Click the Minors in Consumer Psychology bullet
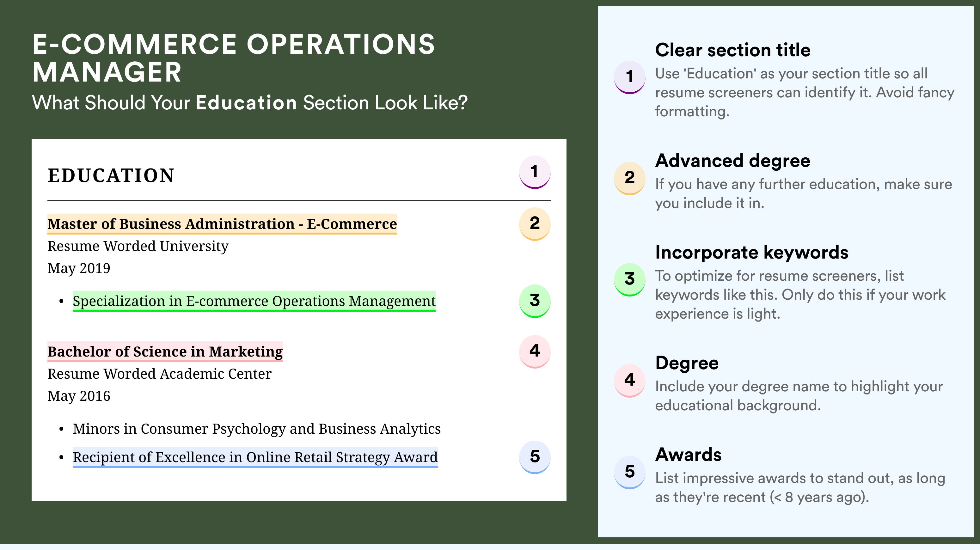This screenshot has height=550, width=980. click(x=257, y=429)
